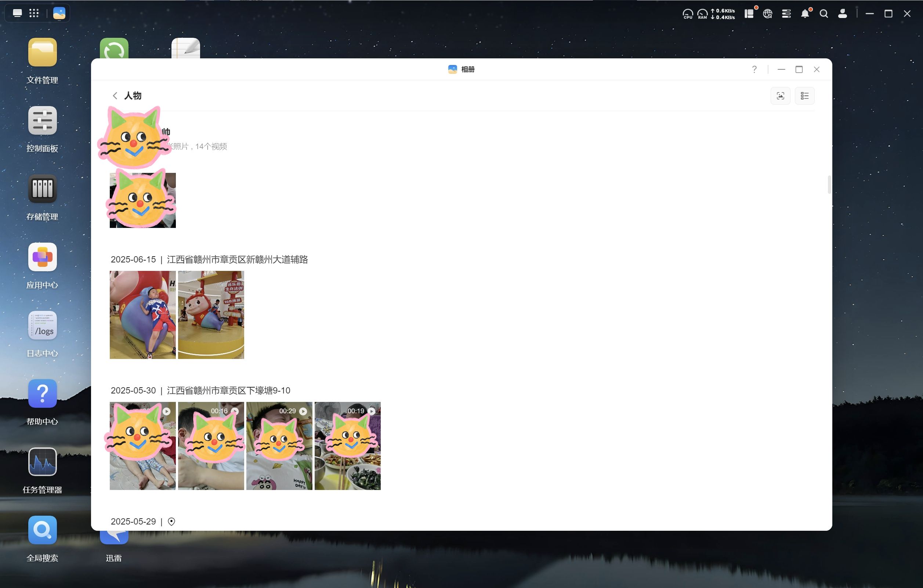This screenshot has width=923, height=588.
Task: Open the 应用中心 app store
Action: pos(43,257)
